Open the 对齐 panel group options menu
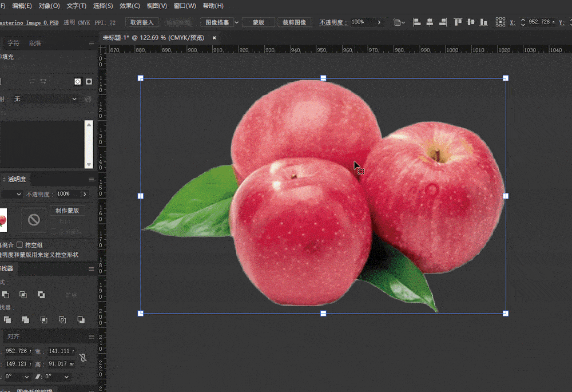This screenshot has height=392, width=572. [x=91, y=336]
